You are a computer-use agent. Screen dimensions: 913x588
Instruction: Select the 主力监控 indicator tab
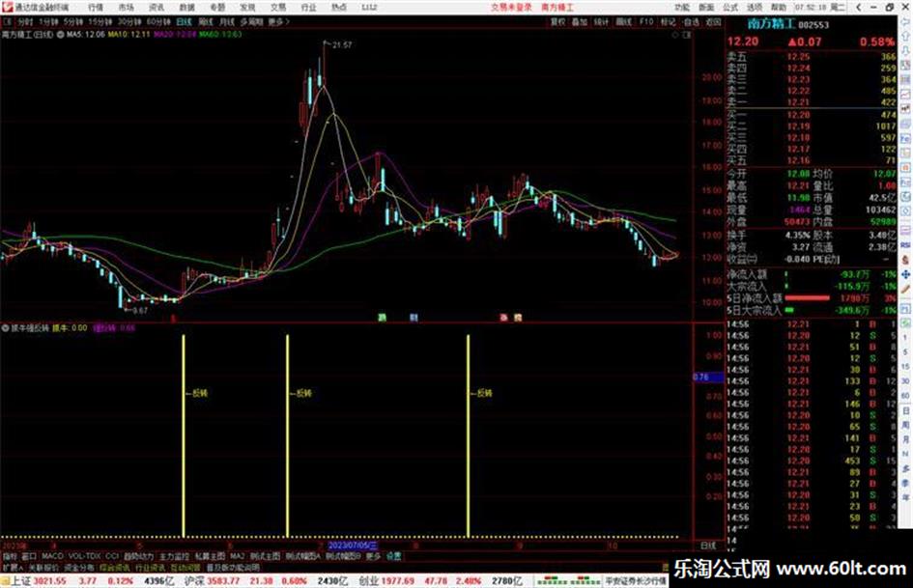point(174,556)
